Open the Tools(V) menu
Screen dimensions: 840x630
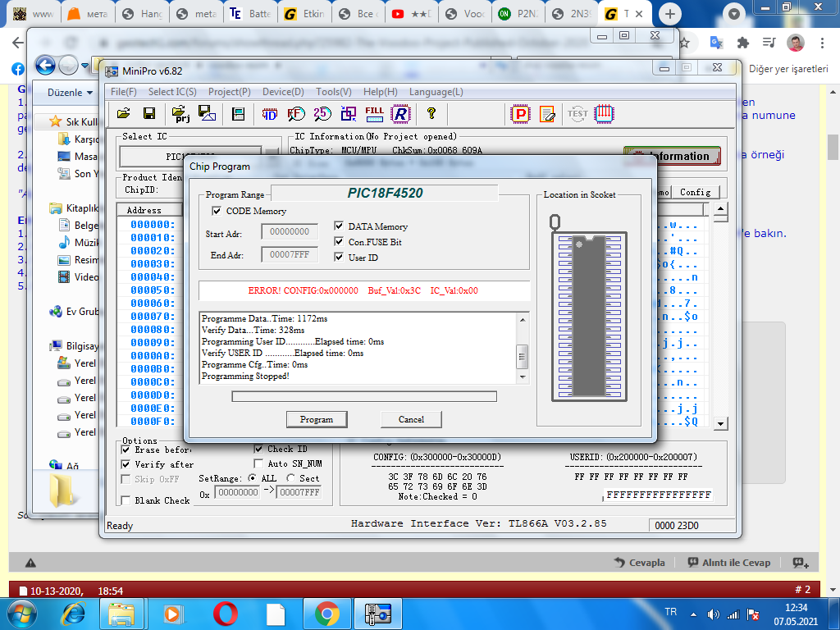coord(333,92)
